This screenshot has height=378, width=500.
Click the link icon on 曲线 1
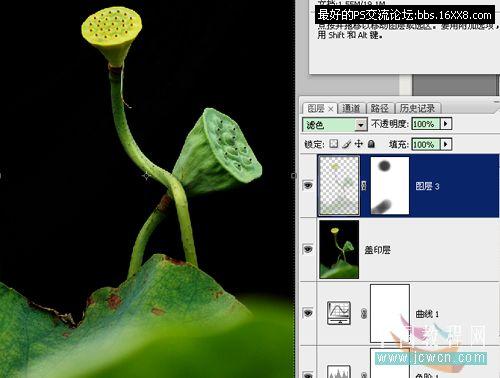364,313
